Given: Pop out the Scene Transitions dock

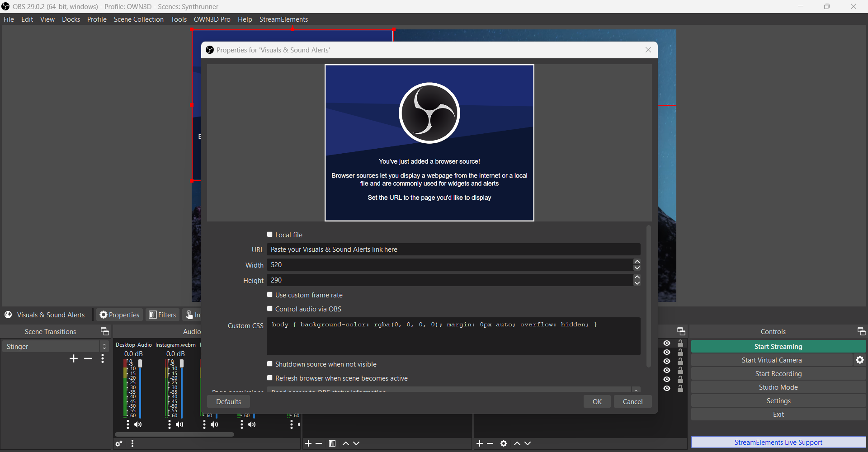Looking at the screenshot, I should click(x=104, y=331).
